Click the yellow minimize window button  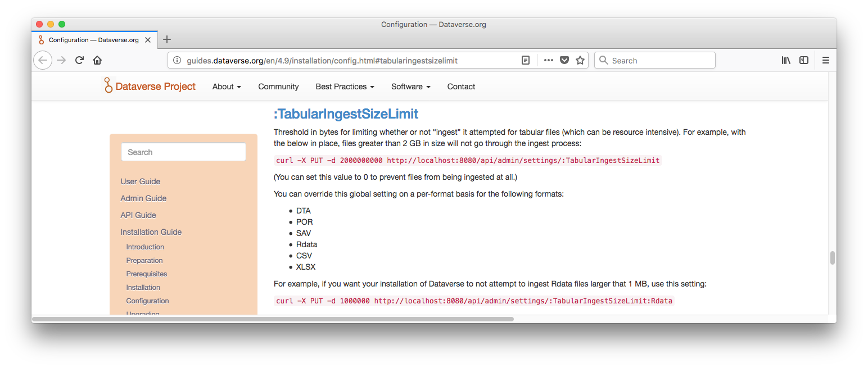point(51,24)
